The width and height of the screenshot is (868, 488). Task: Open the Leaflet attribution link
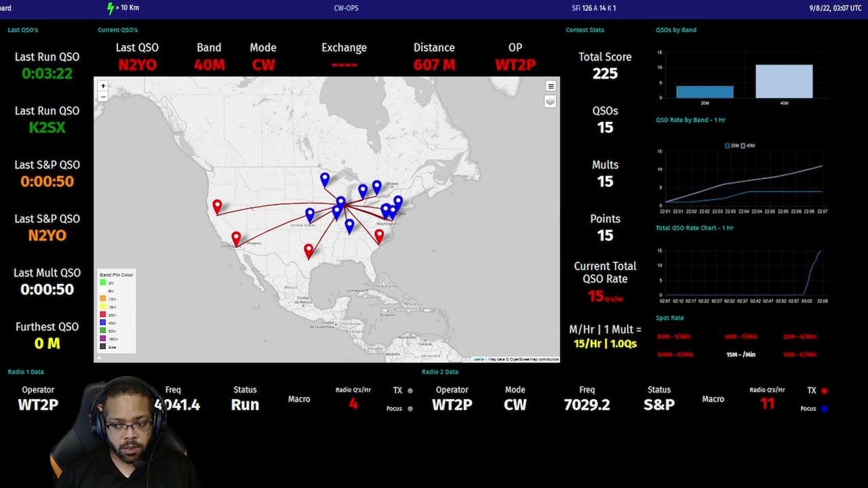tap(479, 359)
